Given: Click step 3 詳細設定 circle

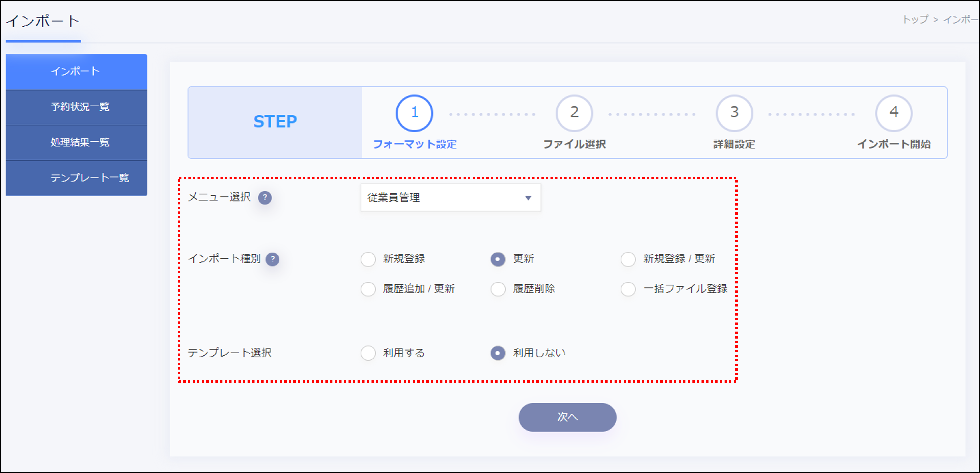Looking at the screenshot, I should (733, 112).
